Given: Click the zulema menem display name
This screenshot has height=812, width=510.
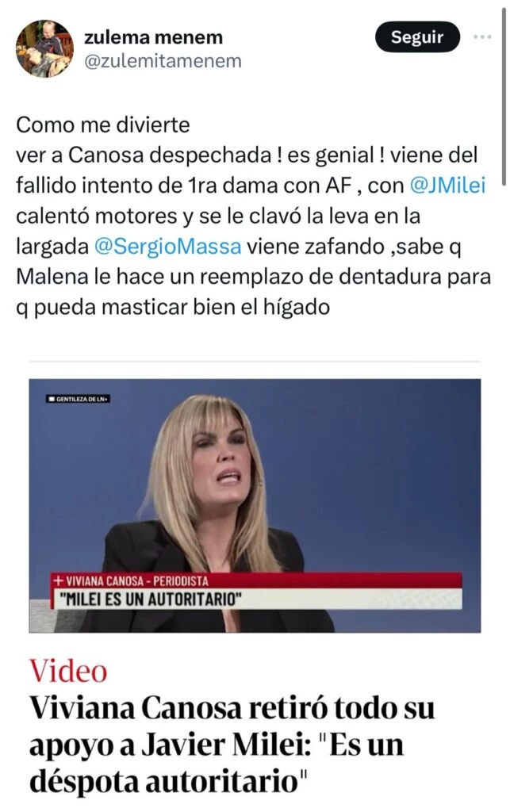Looking at the screenshot, I should pyautogui.click(x=153, y=37).
